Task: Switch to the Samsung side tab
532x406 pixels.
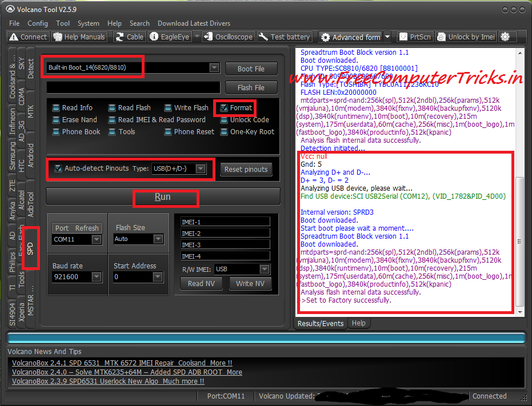Action: pyautogui.click(x=12, y=156)
